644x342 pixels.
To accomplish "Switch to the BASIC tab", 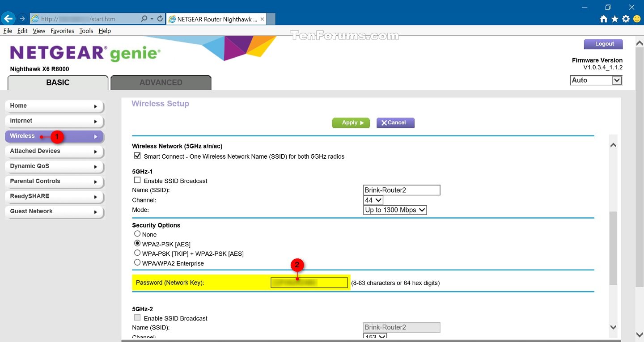I will [x=58, y=83].
